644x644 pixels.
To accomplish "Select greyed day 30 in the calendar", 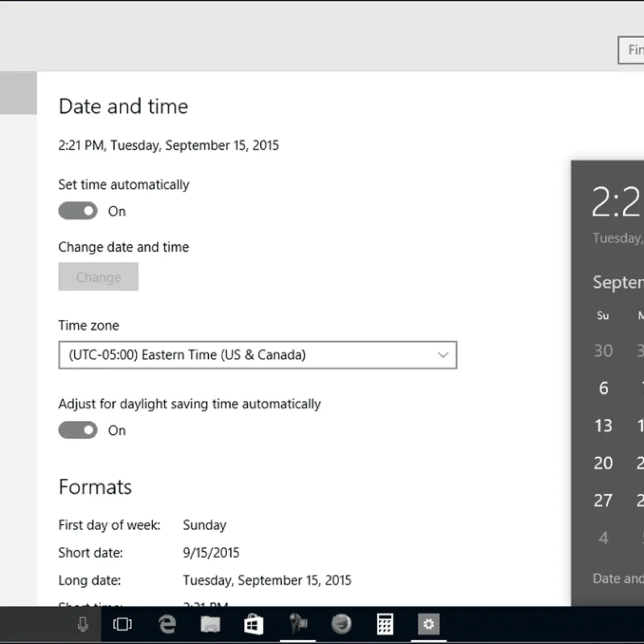I will (603, 351).
